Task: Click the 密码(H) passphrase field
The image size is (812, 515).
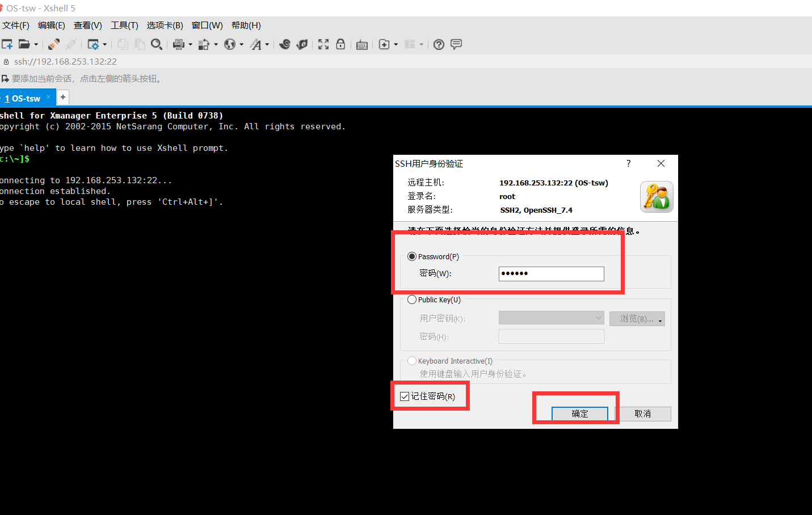Action: [552, 336]
